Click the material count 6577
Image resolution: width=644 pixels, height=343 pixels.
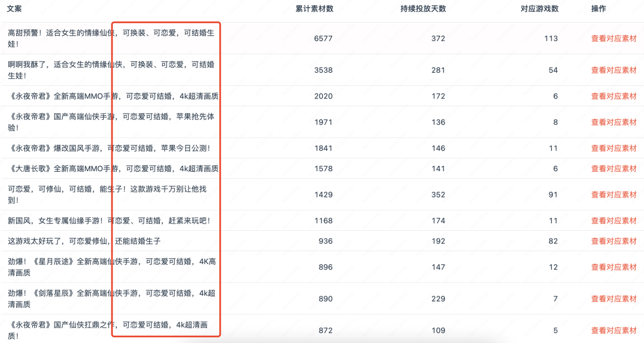[x=323, y=39]
